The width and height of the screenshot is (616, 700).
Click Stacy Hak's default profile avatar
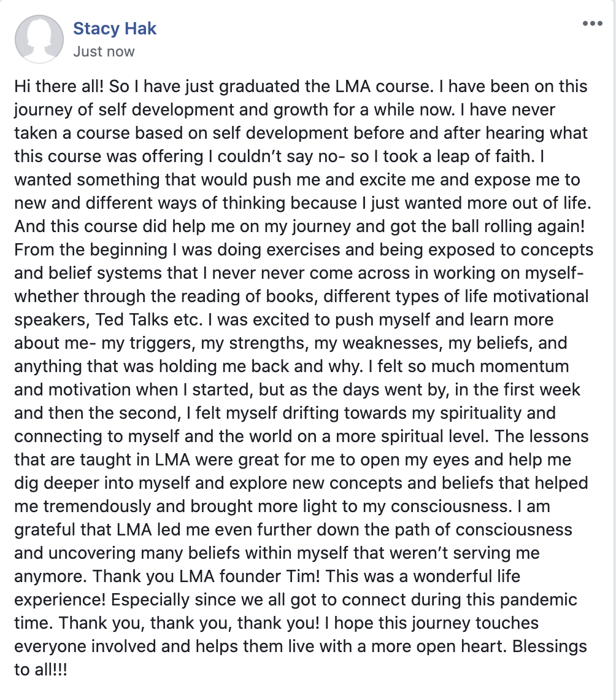[39, 39]
